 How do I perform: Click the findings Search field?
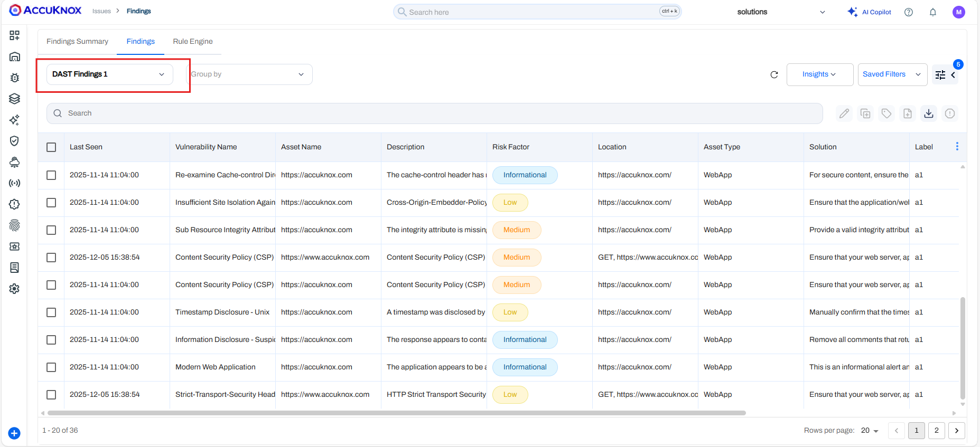(434, 113)
